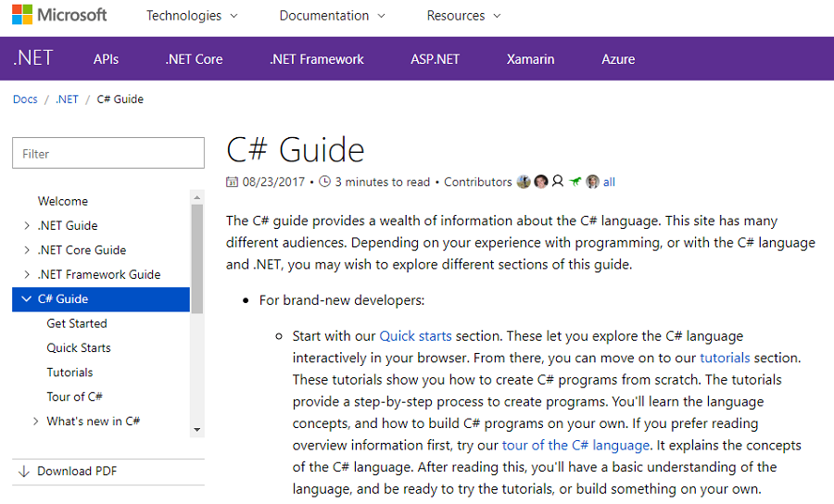Click the green dinosaur contributor avatar
The width and height of the screenshot is (834, 504).
pyautogui.click(x=575, y=182)
